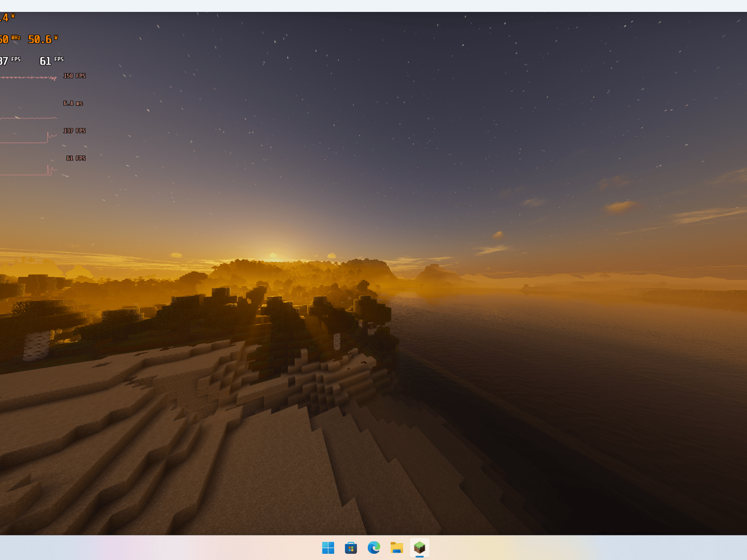Open File Explorer from the taskbar
This screenshot has width=747, height=560.
point(396,548)
